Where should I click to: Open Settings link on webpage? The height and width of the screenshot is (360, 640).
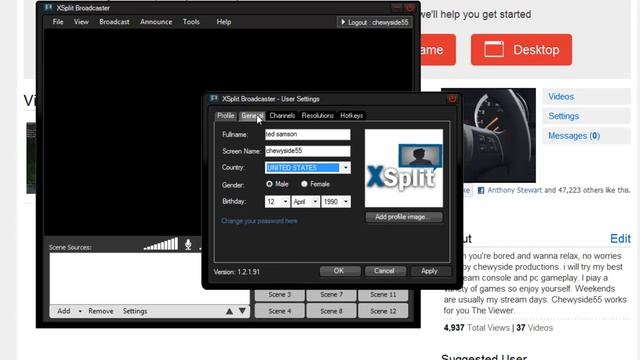(564, 116)
